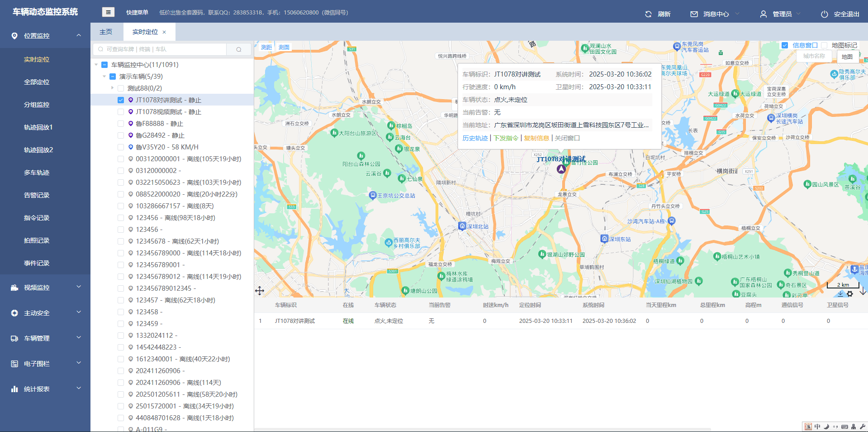Click the location monitoring pin icon

(14, 36)
